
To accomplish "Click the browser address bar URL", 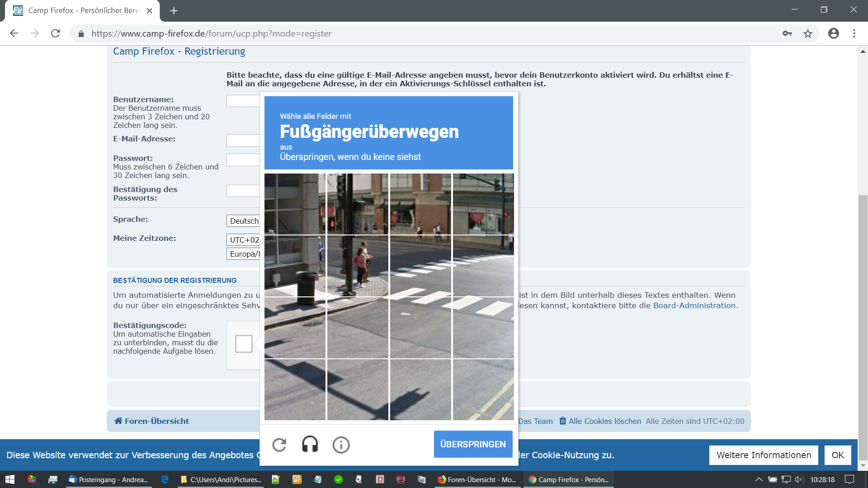I will coord(211,33).
